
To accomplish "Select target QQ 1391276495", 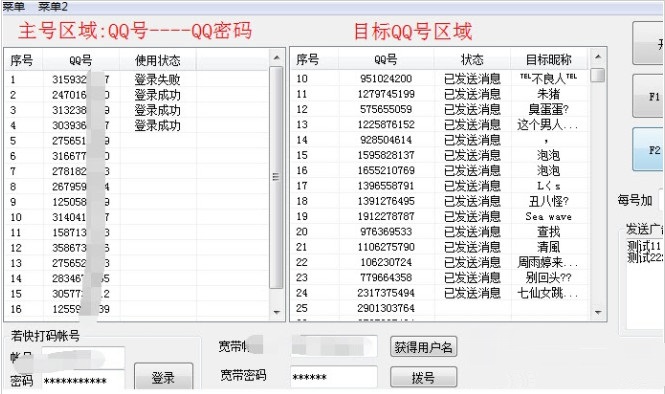I will pyautogui.click(x=386, y=201).
